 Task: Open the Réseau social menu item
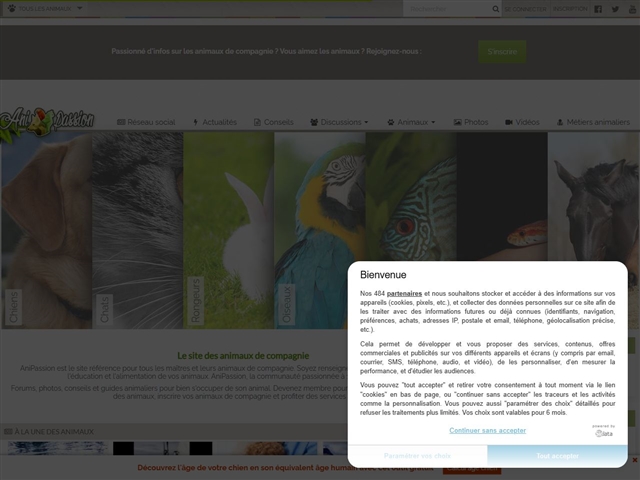[146, 122]
